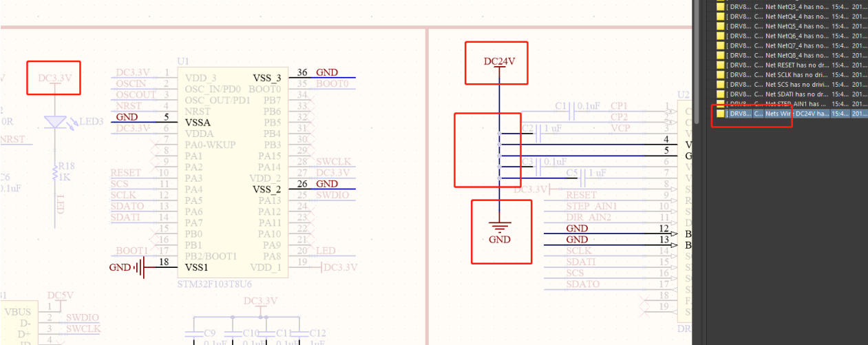Select the STM32F103T8U6 component label

(215, 283)
